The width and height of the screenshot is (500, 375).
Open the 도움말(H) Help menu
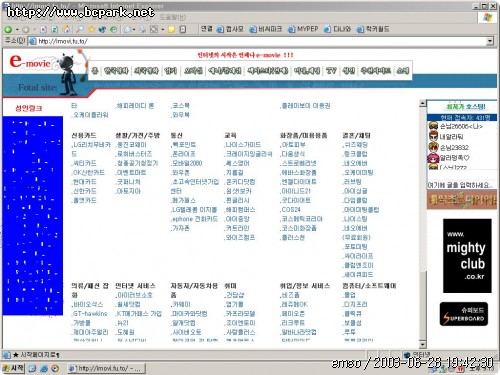(x=173, y=17)
